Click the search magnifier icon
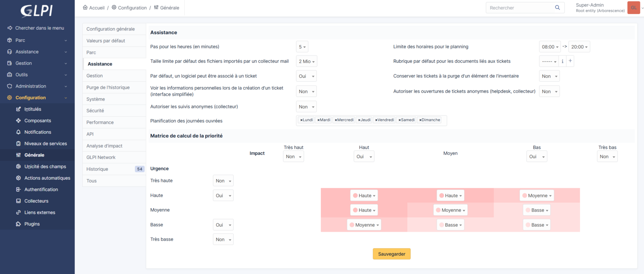The width and height of the screenshot is (644, 274). click(557, 8)
